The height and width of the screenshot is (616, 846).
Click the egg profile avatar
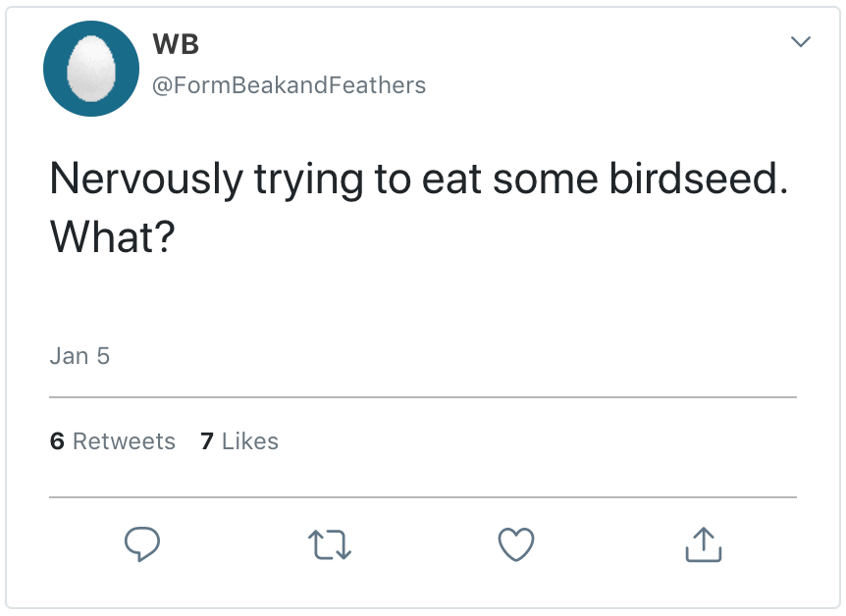pyautogui.click(x=91, y=69)
